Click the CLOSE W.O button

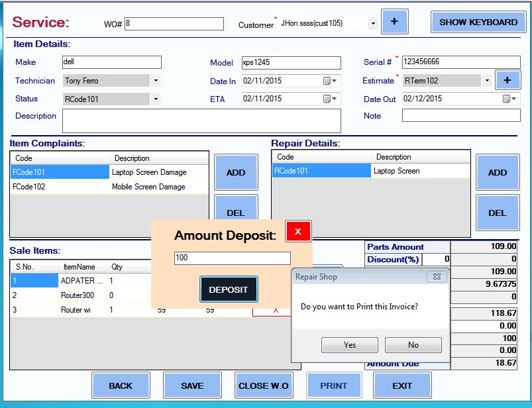tap(264, 385)
